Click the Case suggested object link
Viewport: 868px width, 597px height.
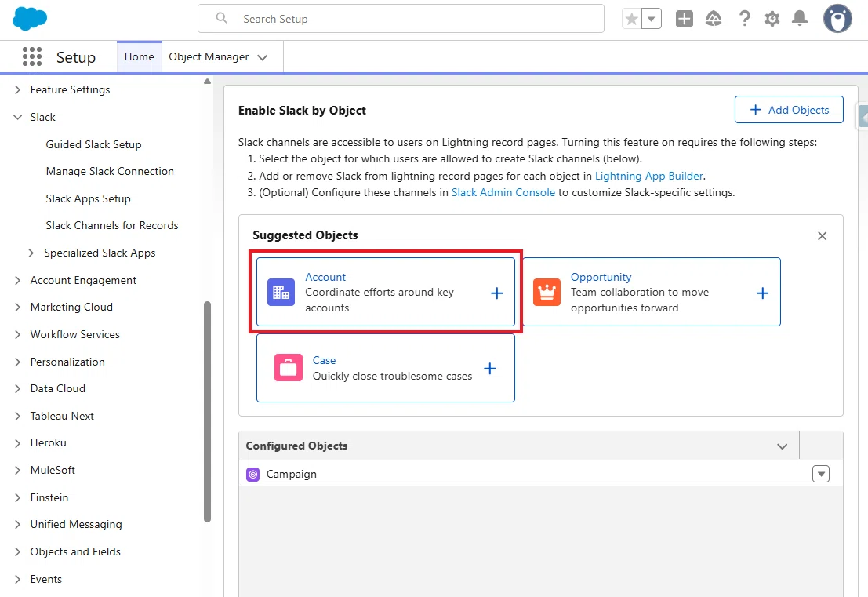pyautogui.click(x=325, y=361)
